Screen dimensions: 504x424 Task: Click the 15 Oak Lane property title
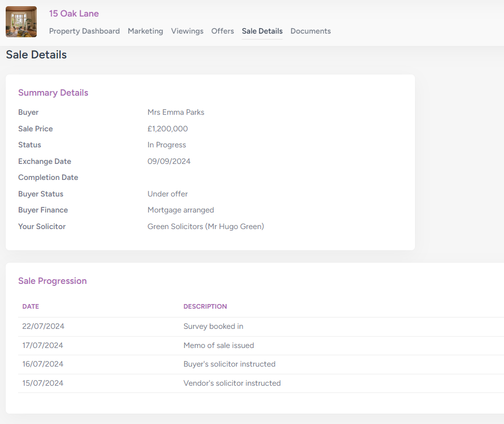click(73, 13)
